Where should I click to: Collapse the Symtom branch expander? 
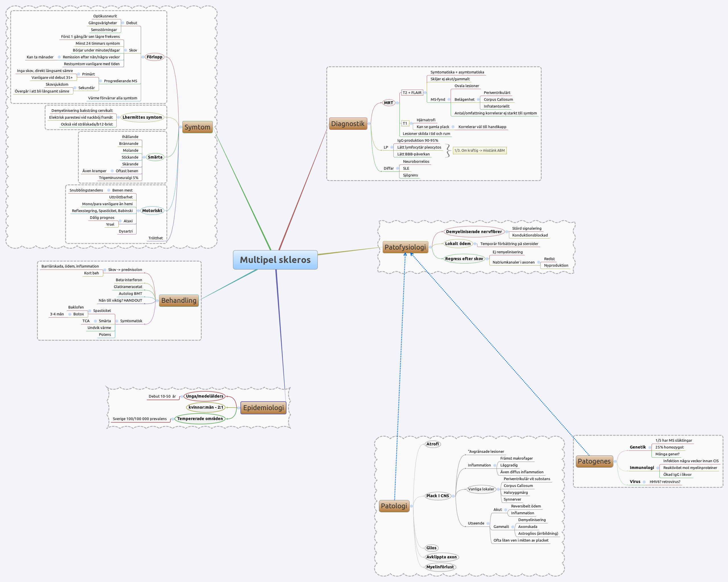pyautogui.click(x=181, y=127)
